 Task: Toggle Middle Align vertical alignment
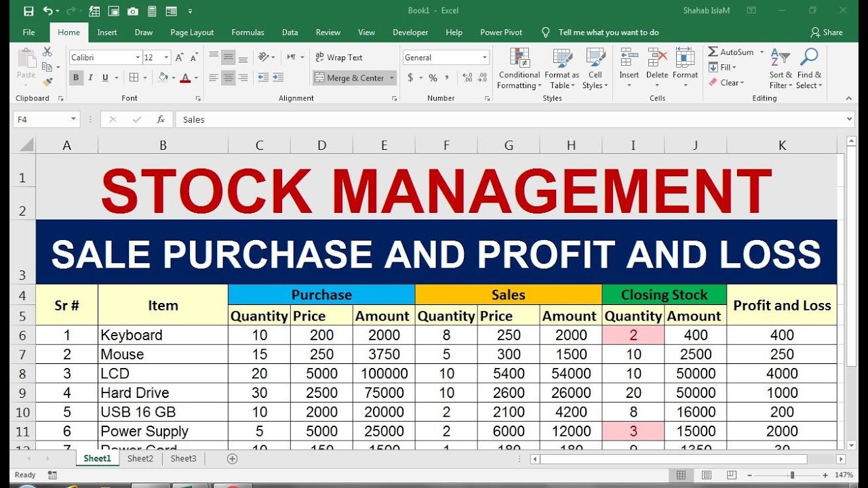(x=229, y=58)
